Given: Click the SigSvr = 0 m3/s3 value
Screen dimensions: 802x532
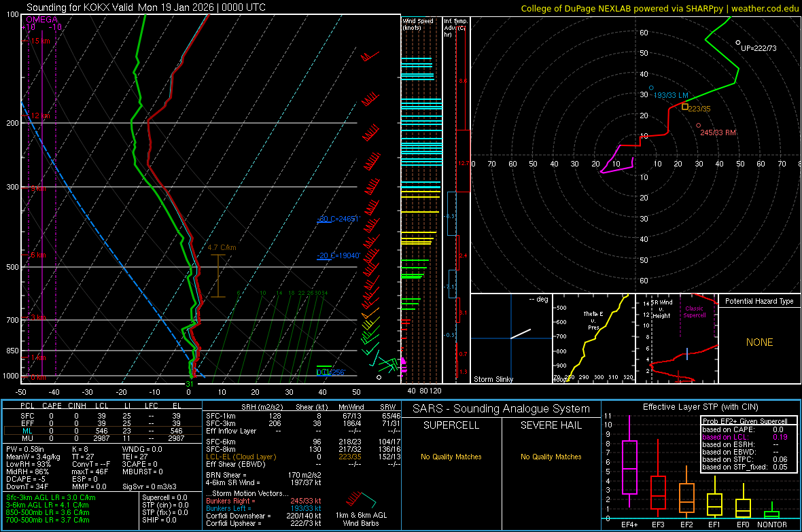Looking at the screenshot, I should 150,486.
